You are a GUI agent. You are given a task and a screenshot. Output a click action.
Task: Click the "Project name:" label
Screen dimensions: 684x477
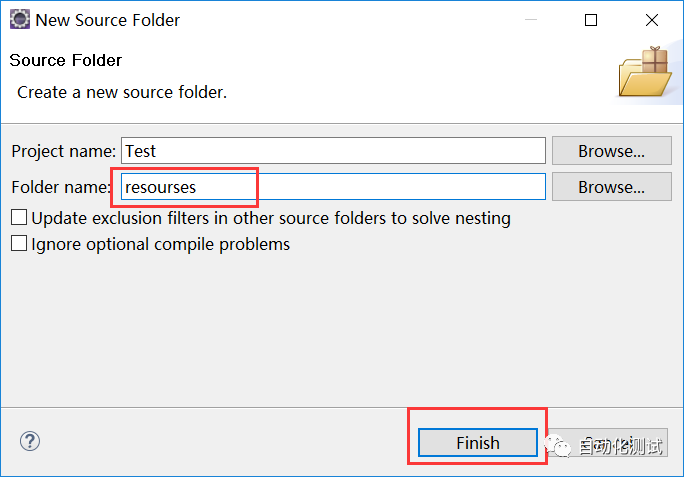pyautogui.click(x=64, y=151)
